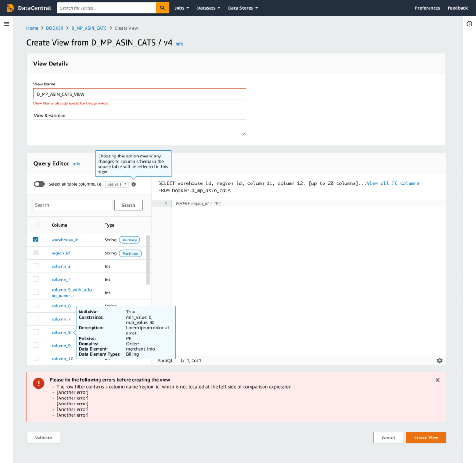
Task: Click the column list vertical scrollbar
Action: point(148,260)
